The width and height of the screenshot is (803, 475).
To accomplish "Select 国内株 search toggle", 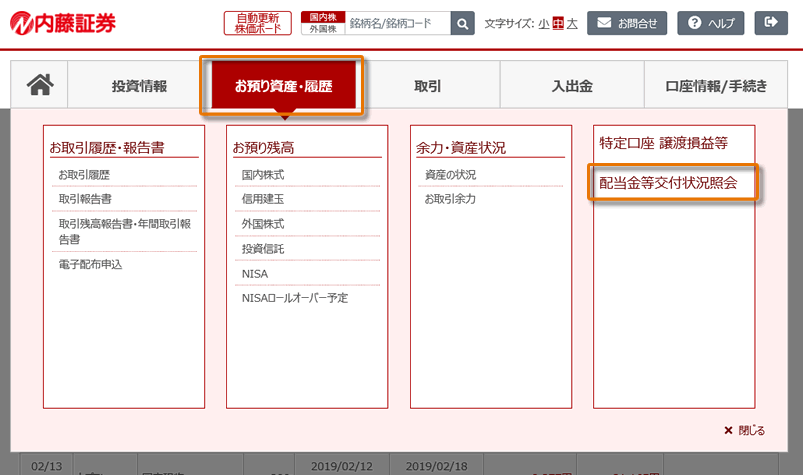I will pyautogui.click(x=322, y=17).
